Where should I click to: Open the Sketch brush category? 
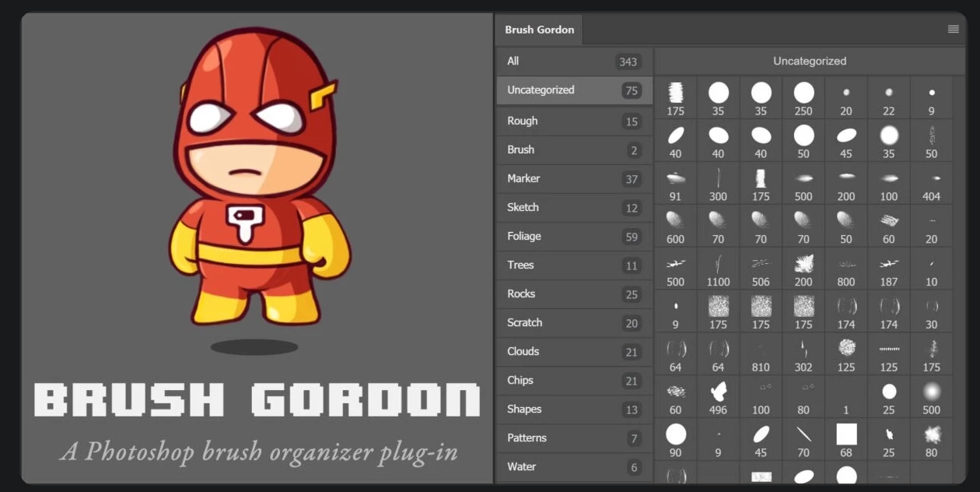[574, 208]
